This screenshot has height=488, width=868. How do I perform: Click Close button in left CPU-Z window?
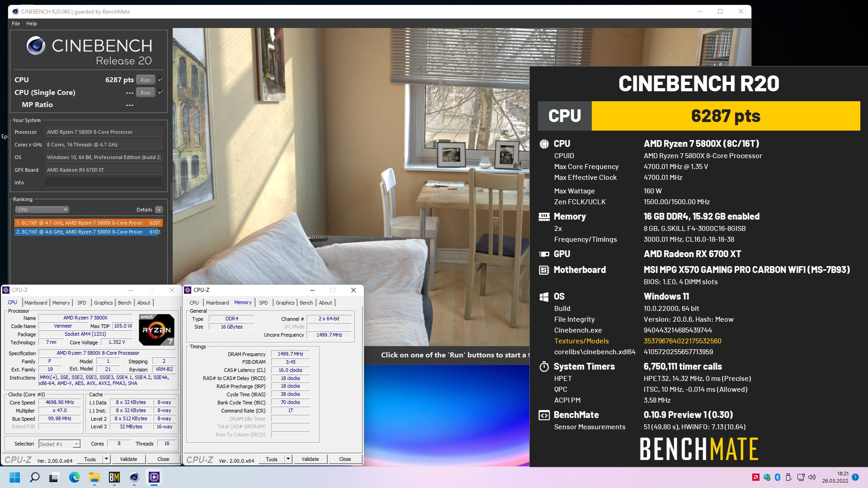click(x=163, y=459)
